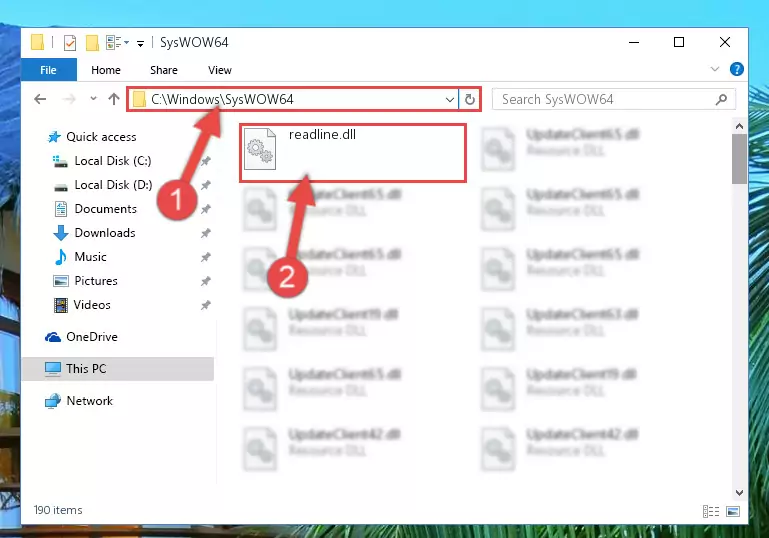Click the pin icon next to Pictures
769x538 pixels.
205,281
